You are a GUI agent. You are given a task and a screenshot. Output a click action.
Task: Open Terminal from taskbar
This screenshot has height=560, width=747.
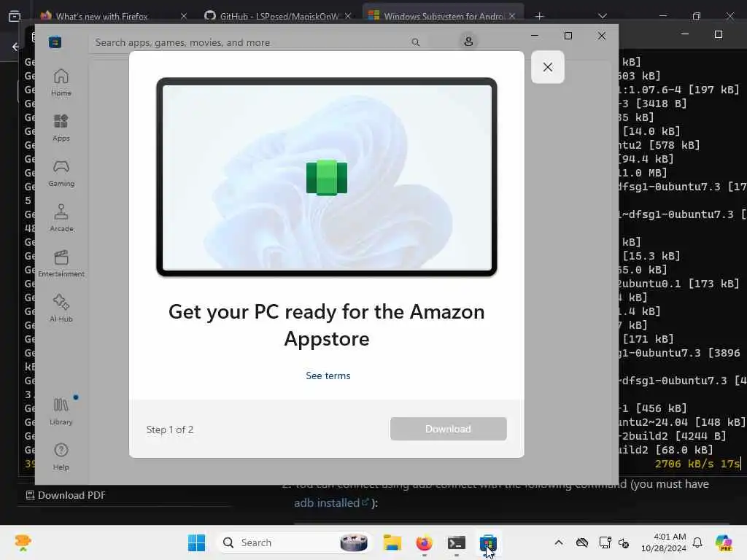(x=456, y=542)
